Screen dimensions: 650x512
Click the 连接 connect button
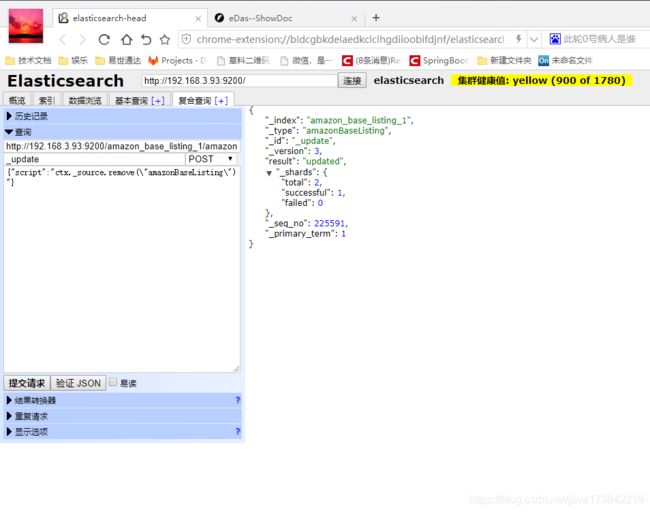(x=352, y=81)
